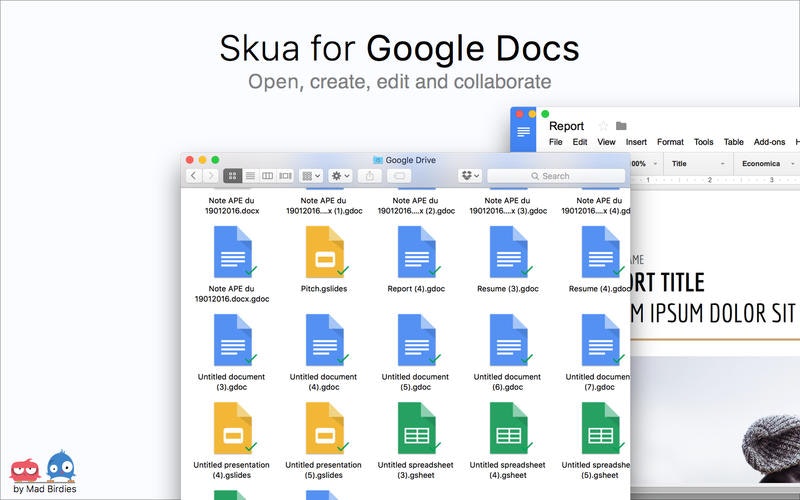Open Add-ons menu in Report window

click(x=769, y=142)
